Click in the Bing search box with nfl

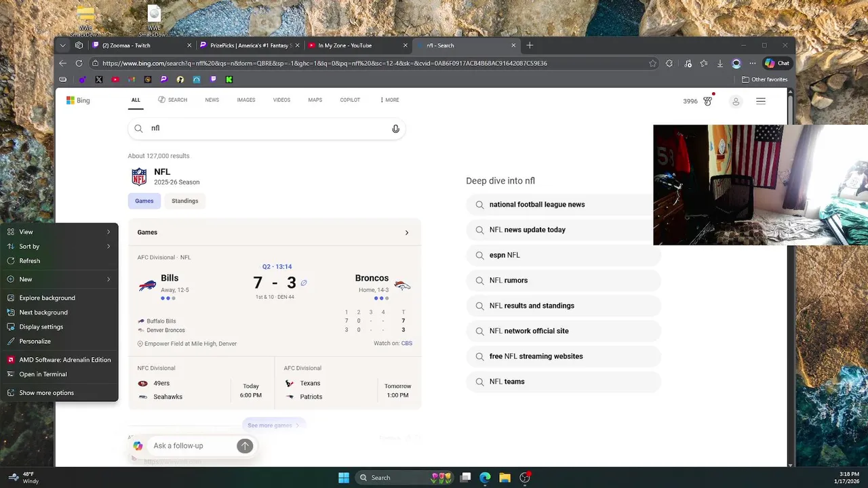tap(267, 128)
